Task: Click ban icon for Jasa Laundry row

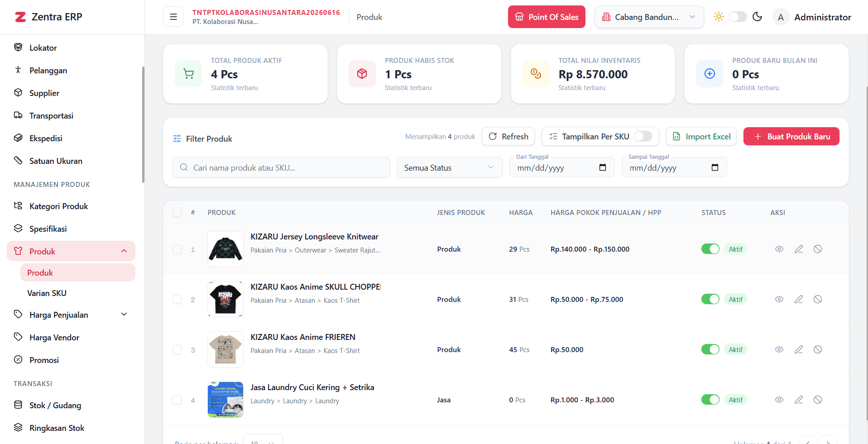Action: pos(818,400)
